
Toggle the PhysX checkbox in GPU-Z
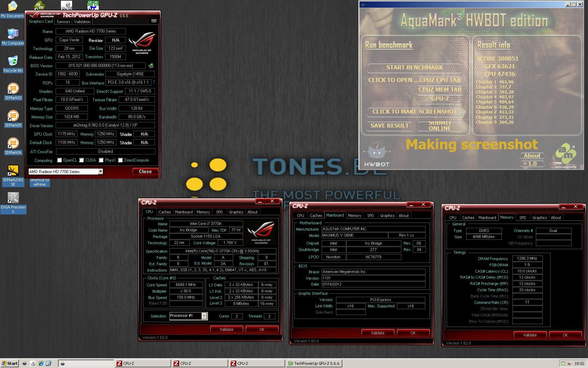101,160
